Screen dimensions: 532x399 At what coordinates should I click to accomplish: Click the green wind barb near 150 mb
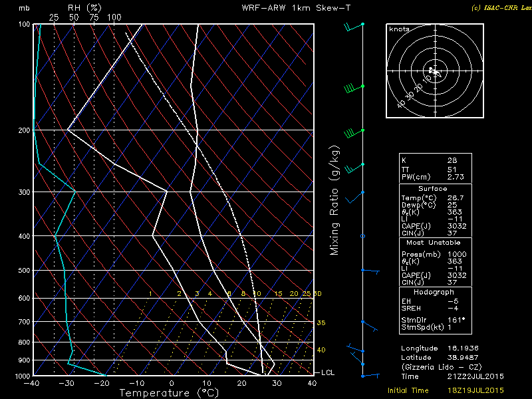pos(354,89)
